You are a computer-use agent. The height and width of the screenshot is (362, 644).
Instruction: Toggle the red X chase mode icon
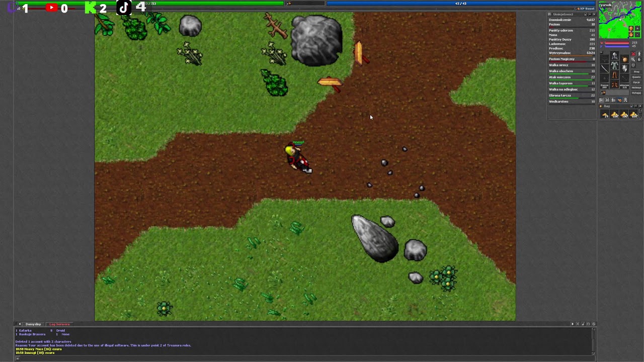pyautogui.click(x=633, y=54)
